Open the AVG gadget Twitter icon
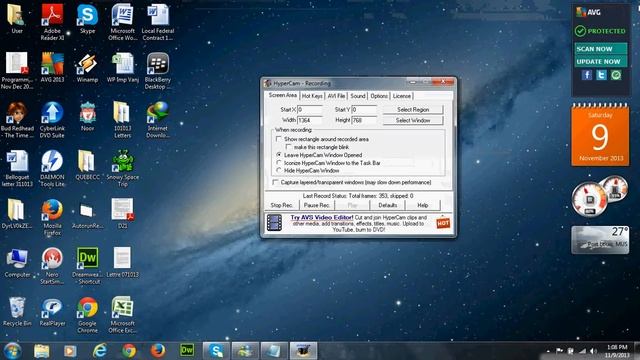The image size is (640, 360). point(601,75)
